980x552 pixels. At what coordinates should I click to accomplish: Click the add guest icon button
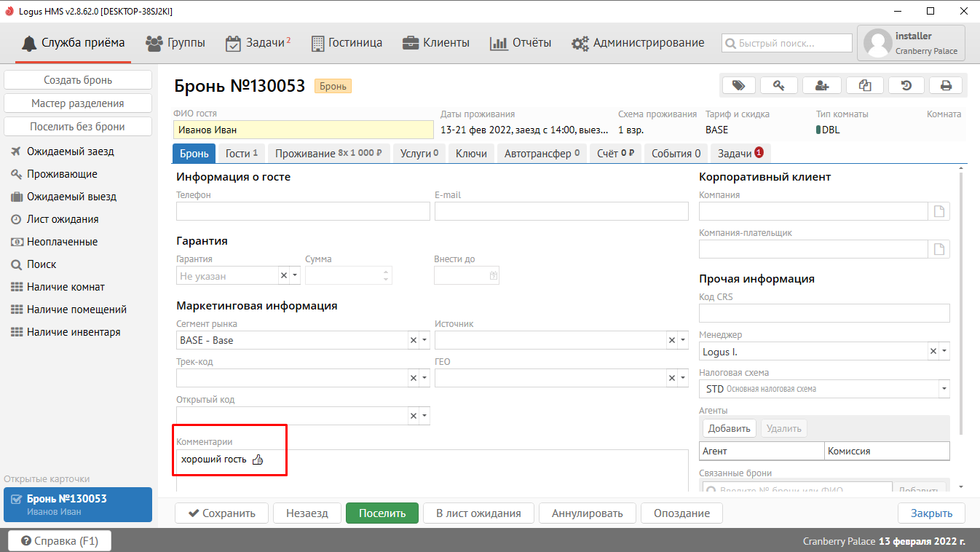coord(822,85)
